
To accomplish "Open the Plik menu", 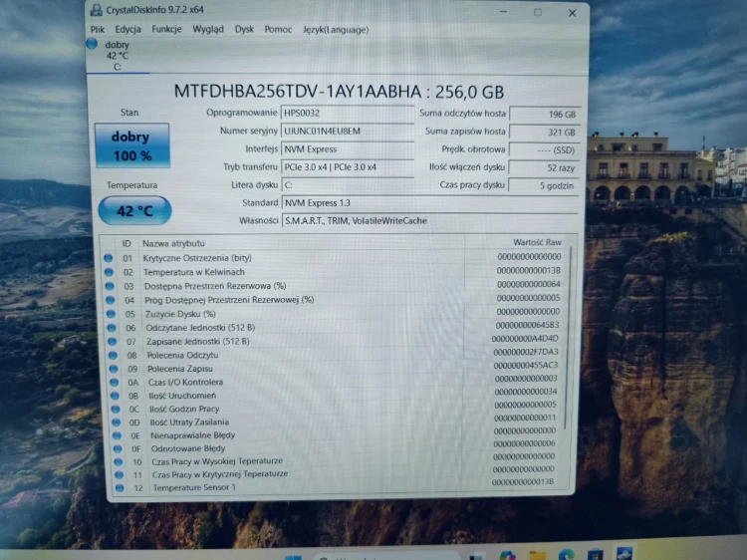I will tap(98, 29).
